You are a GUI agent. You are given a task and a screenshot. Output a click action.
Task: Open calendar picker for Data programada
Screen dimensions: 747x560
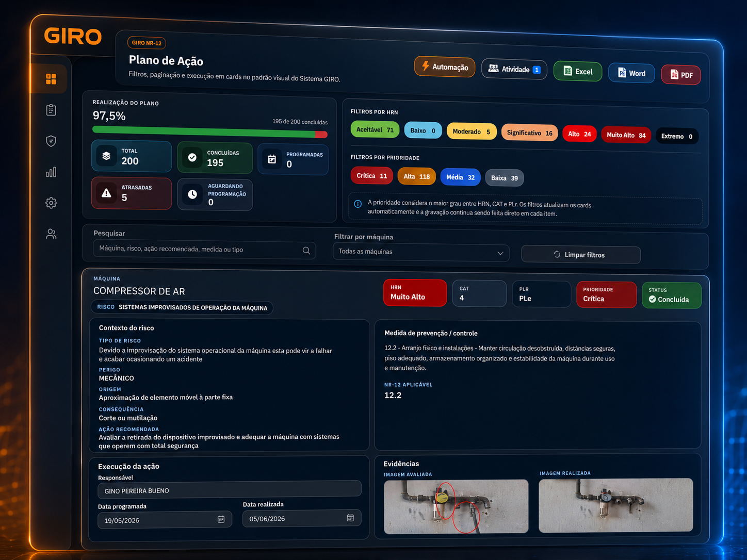[221, 519]
